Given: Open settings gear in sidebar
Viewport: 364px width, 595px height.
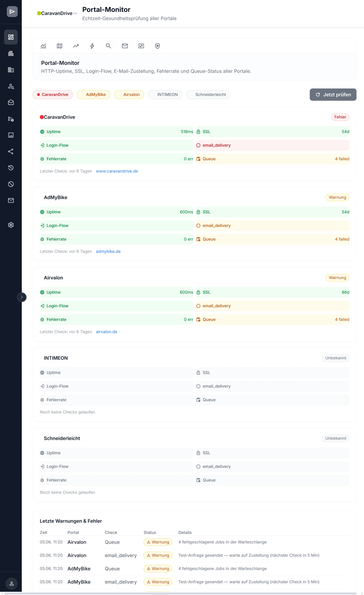Looking at the screenshot, I should [11, 225].
